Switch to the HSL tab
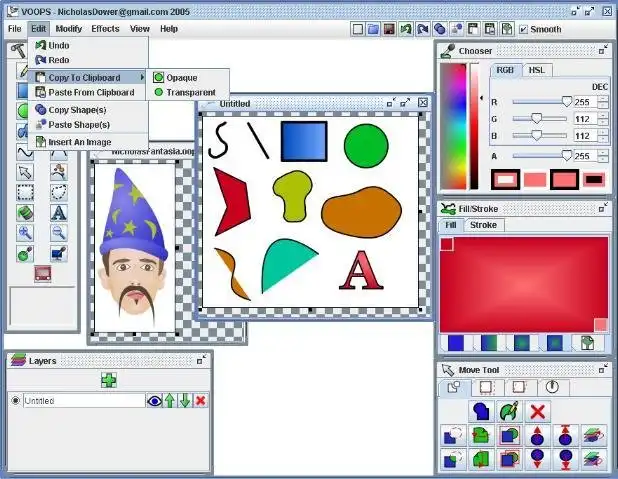Screen dimensions: 618x479 (x=537, y=70)
